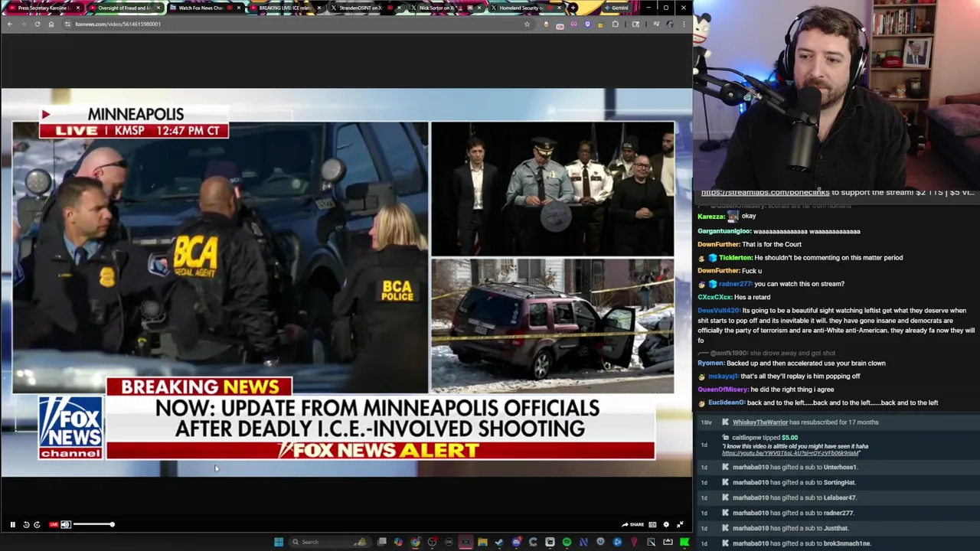
Task: Exit fullscreen mode in video player
Action: pos(680,524)
